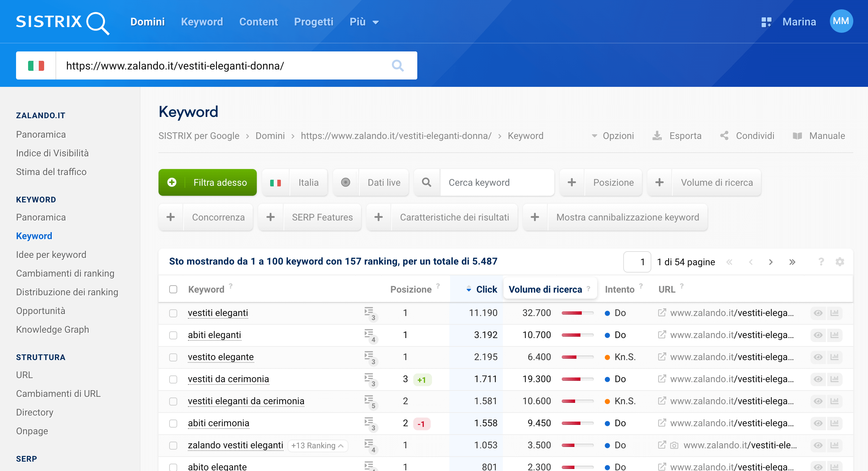The image size is (868, 471).
Task: Check the vestiti eleganti da cerimonia checkbox
Action: (x=173, y=401)
